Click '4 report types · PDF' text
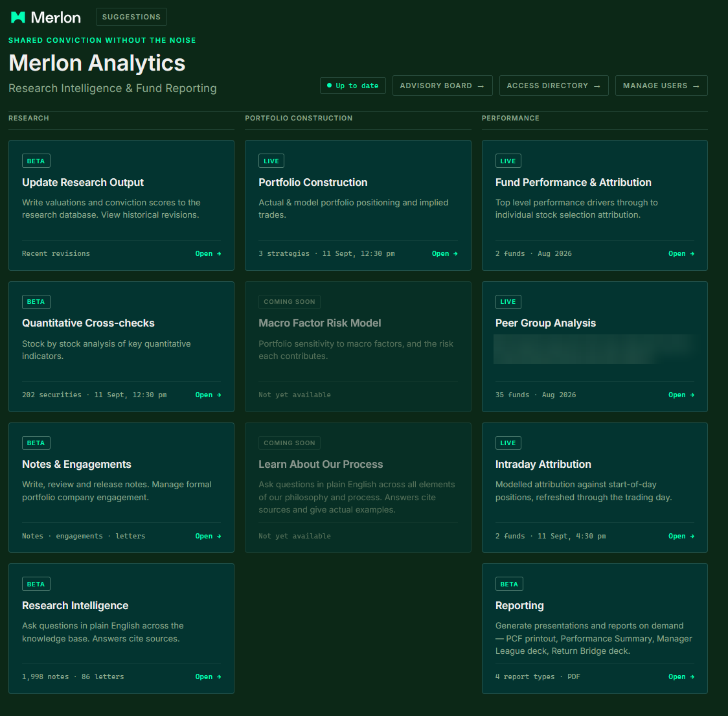728x716 pixels. [537, 677]
